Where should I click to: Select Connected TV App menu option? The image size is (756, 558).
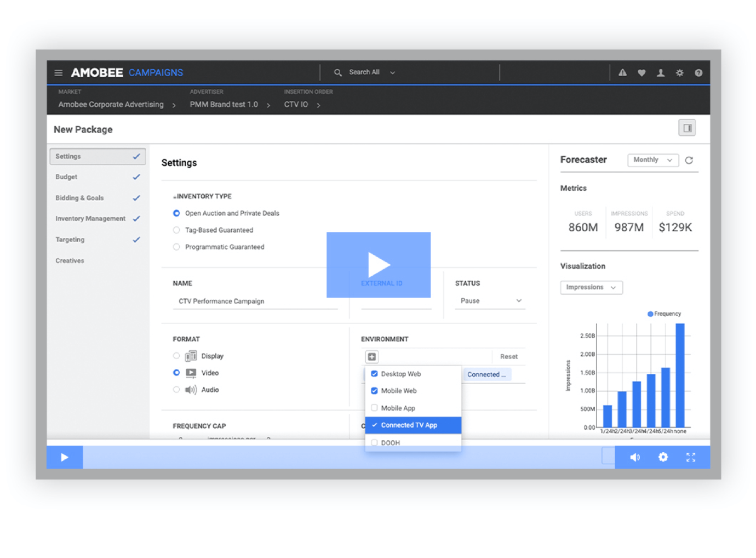pos(413,425)
